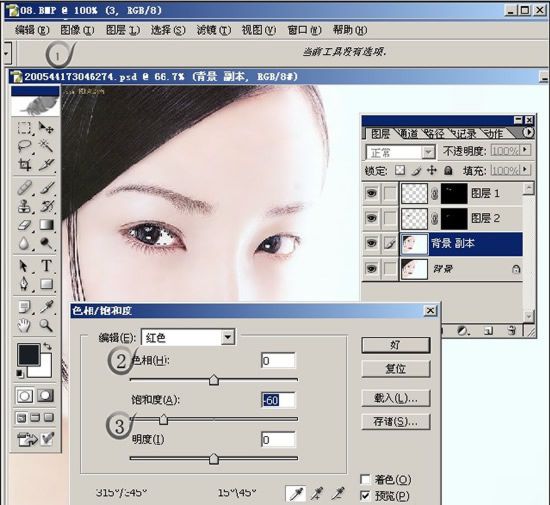Open the 编辑 红色 dropdown
This screenshot has height=505, width=550.
click(x=228, y=337)
